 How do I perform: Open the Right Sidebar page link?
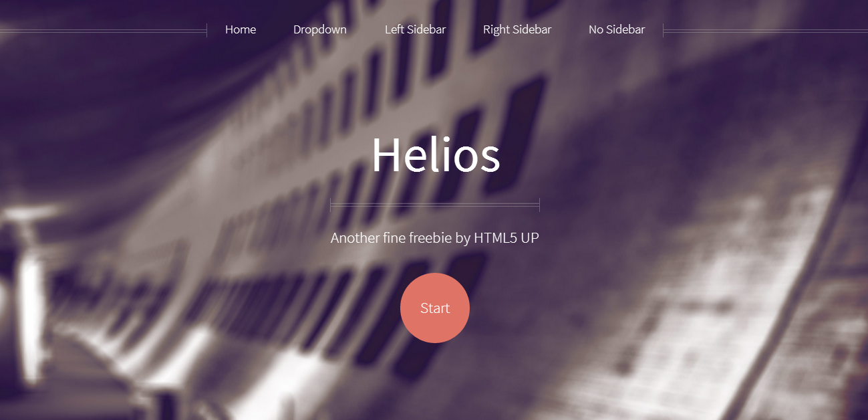[x=517, y=29]
